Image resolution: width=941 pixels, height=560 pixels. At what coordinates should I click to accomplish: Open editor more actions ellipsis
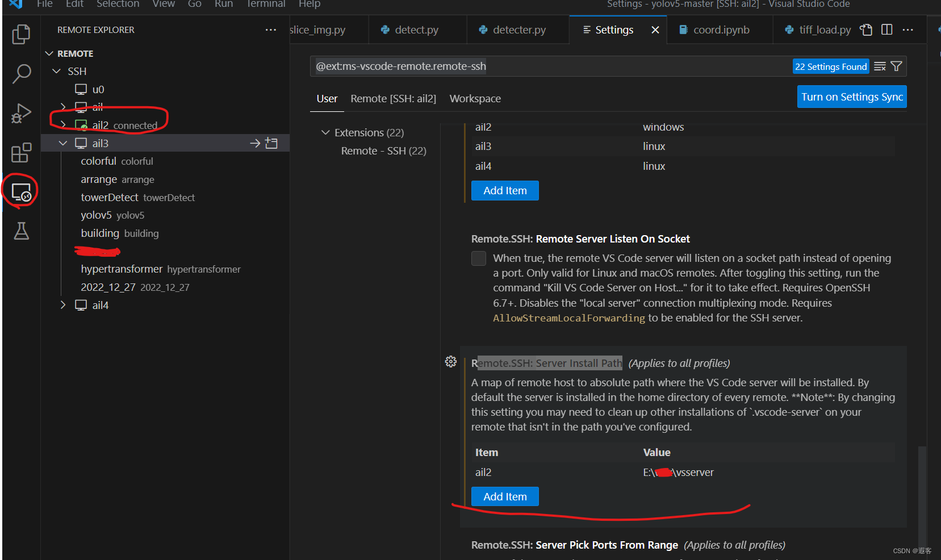(x=908, y=30)
